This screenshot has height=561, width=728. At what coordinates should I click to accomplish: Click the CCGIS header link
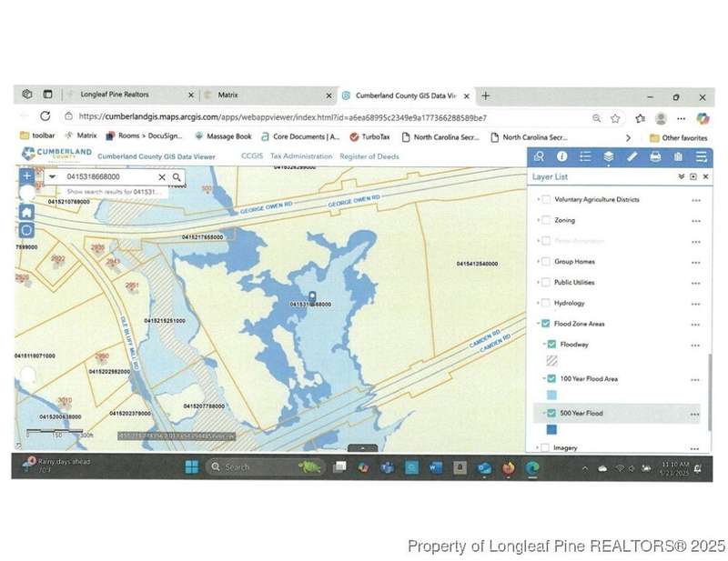(252, 156)
